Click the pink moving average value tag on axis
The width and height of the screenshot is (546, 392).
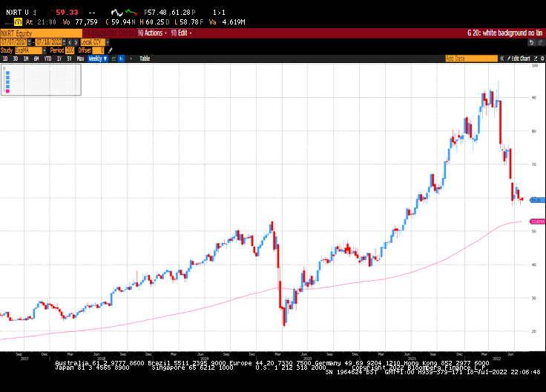point(537,222)
